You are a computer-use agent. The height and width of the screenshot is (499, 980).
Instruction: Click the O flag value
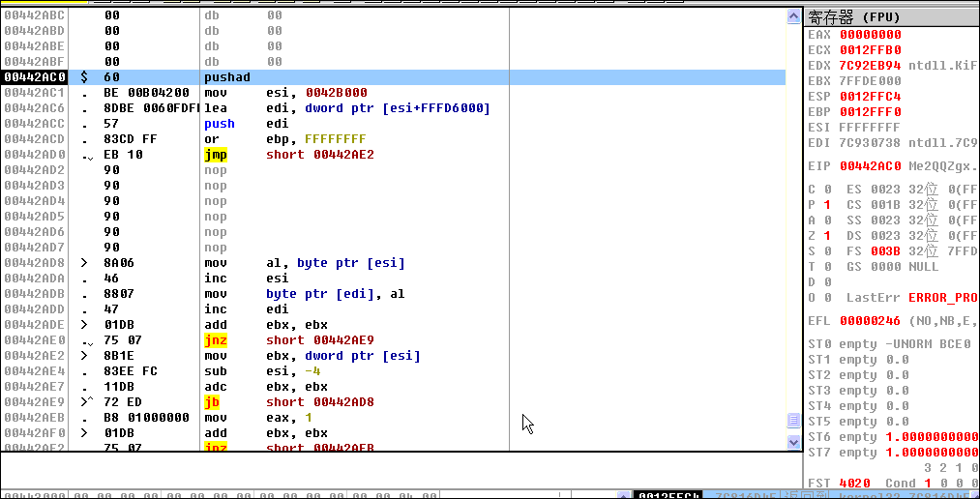coord(827,297)
